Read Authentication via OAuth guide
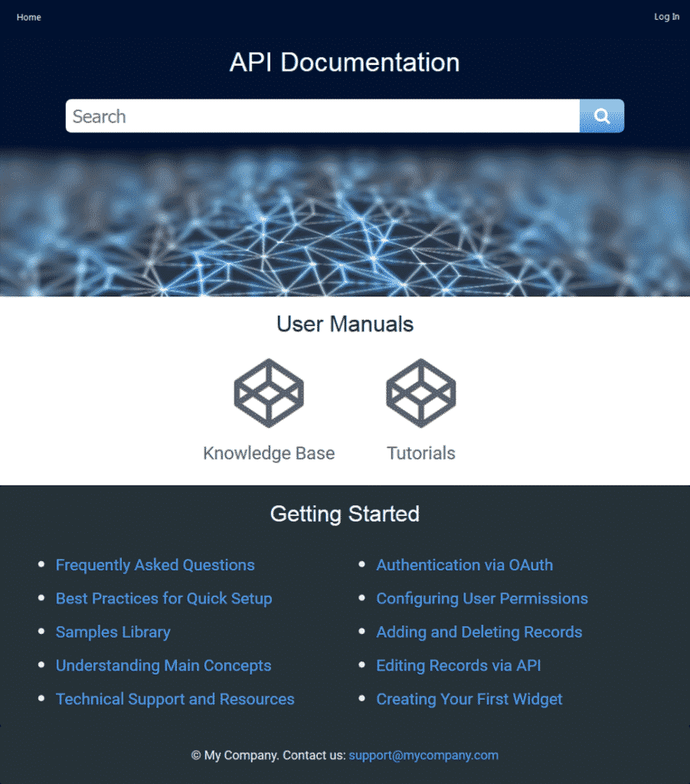690x784 pixels. tap(464, 565)
